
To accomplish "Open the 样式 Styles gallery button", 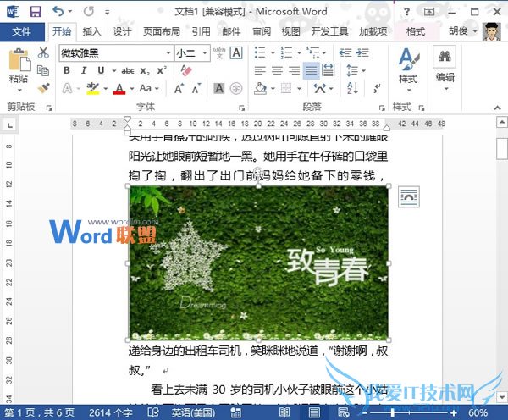I will (409, 69).
